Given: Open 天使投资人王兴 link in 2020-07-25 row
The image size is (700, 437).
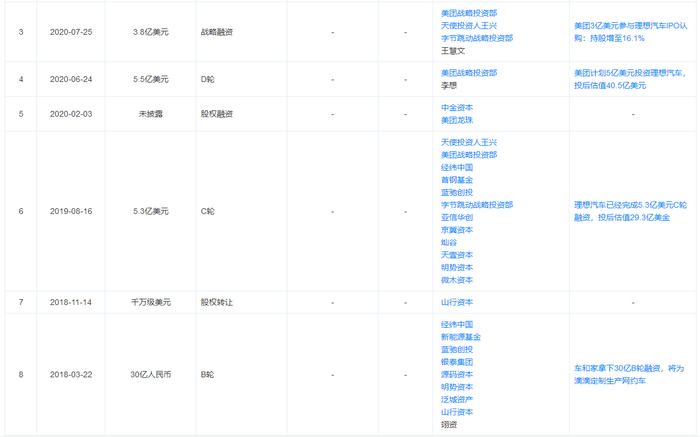Looking at the screenshot, I should tap(469, 26).
